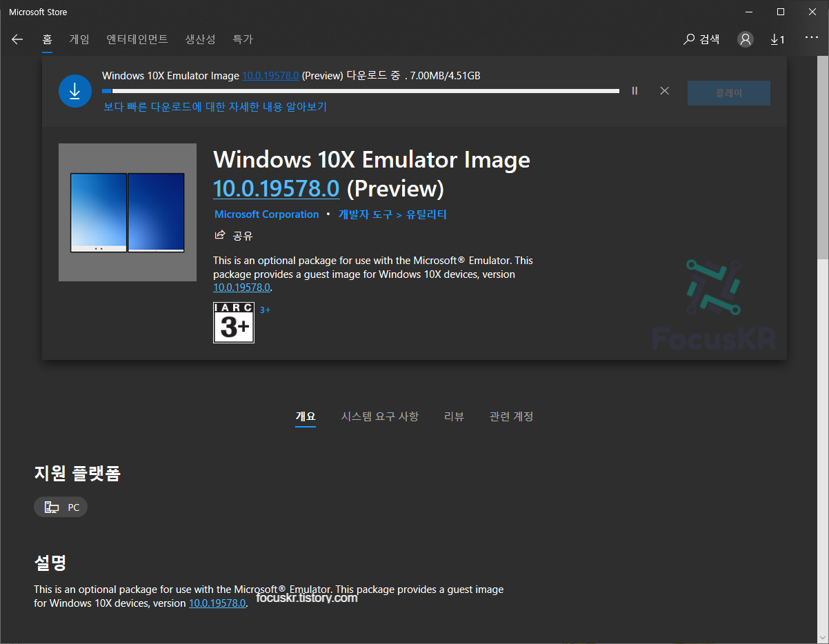Go back with the arrow icon
The image size is (829, 644).
(x=17, y=39)
